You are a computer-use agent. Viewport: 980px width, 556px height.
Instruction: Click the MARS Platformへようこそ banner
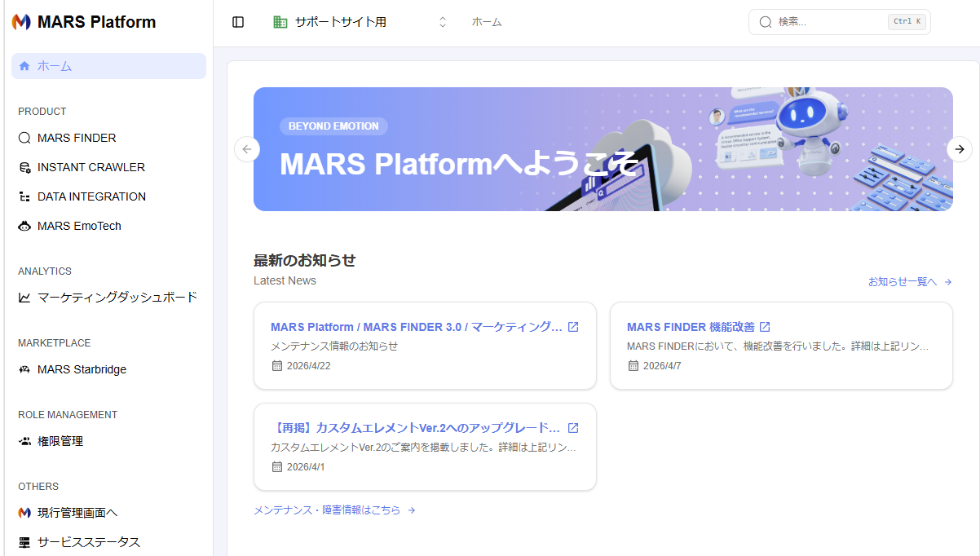603,149
